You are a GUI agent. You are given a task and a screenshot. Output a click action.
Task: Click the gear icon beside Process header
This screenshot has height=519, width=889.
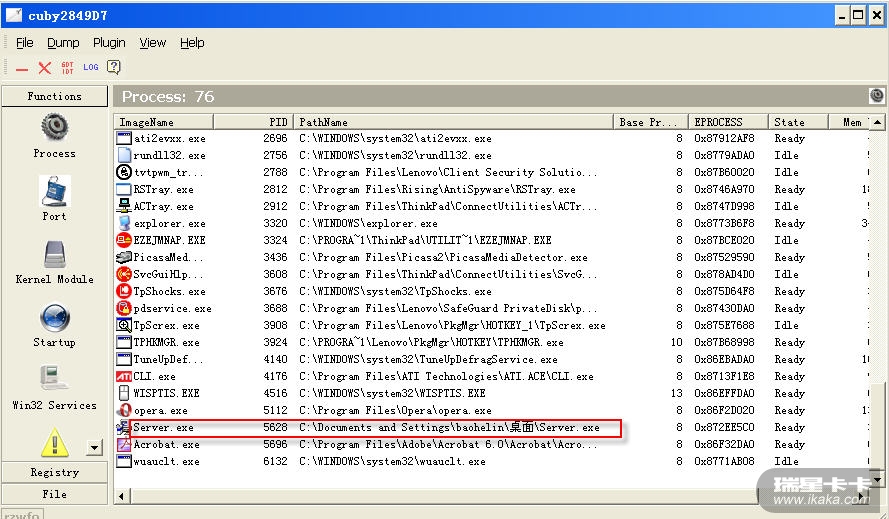pyautogui.click(x=877, y=96)
